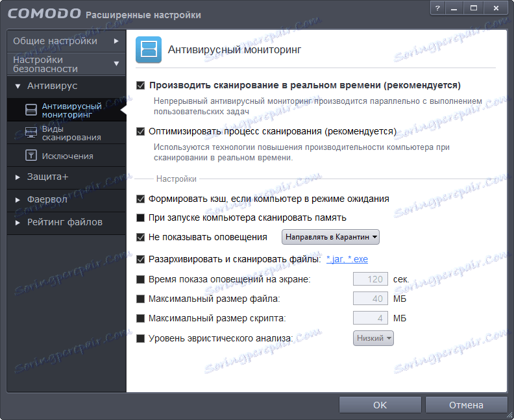Click the 120 seconds notification time field
514x420 pixels.
[371, 279]
